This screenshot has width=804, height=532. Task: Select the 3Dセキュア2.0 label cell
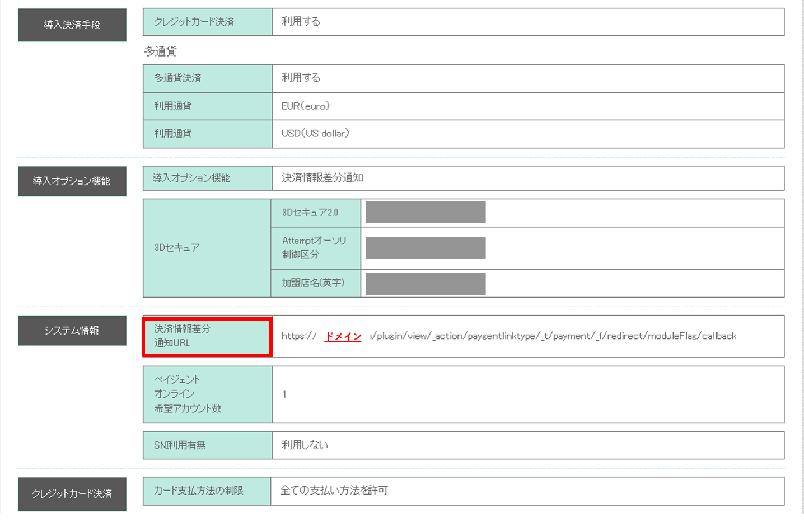click(x=315, y=213)
